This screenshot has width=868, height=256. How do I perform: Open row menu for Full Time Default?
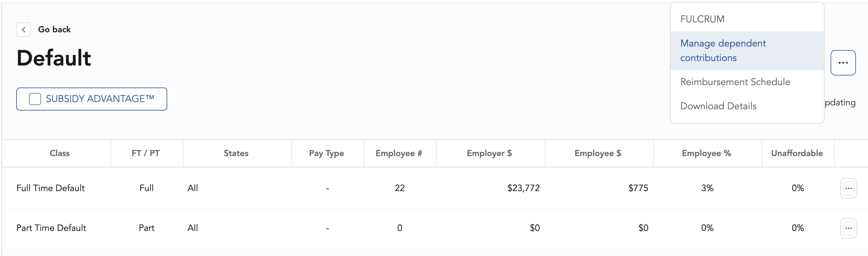pyautogui.click(x=848, y=188)
